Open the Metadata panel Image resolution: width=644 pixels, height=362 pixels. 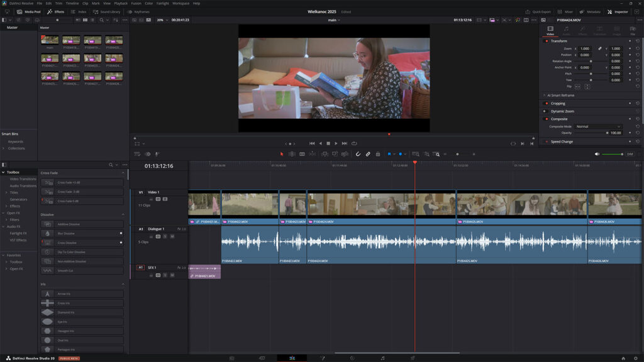[590, 12]
